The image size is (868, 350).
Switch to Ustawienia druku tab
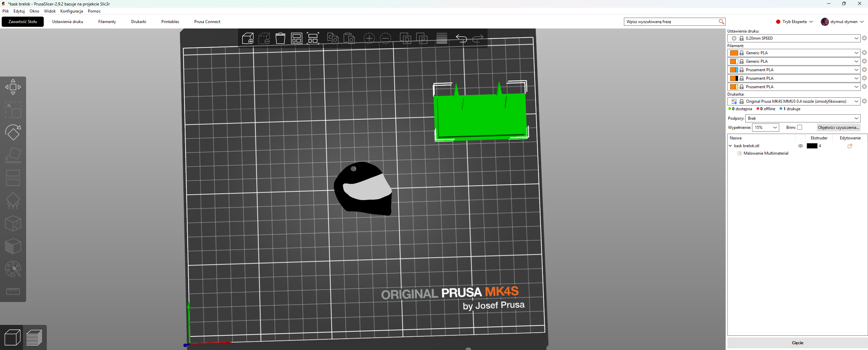(x=67, y=22)
